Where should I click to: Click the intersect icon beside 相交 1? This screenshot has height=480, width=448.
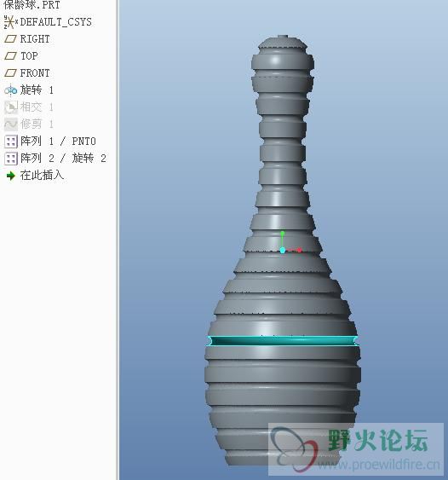pos(11,107)
